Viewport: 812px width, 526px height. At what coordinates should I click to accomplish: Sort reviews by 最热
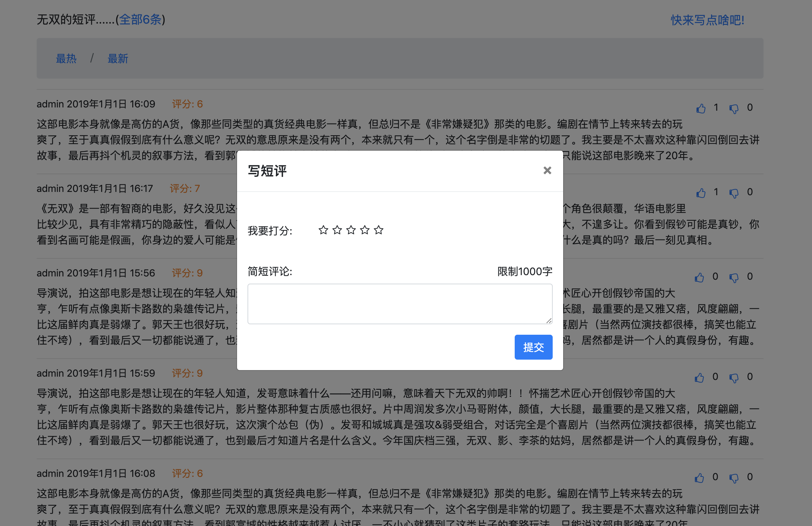(66, 59)
